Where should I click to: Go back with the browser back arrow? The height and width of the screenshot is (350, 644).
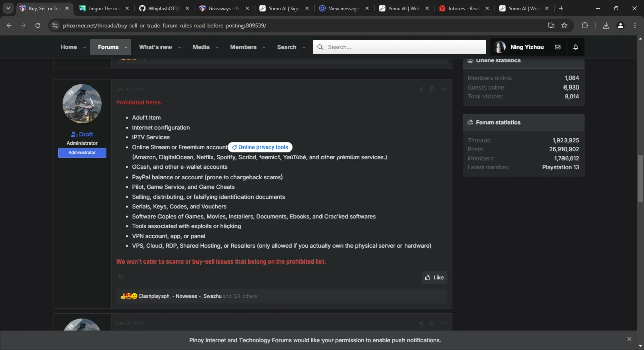(x=9, y=25)
